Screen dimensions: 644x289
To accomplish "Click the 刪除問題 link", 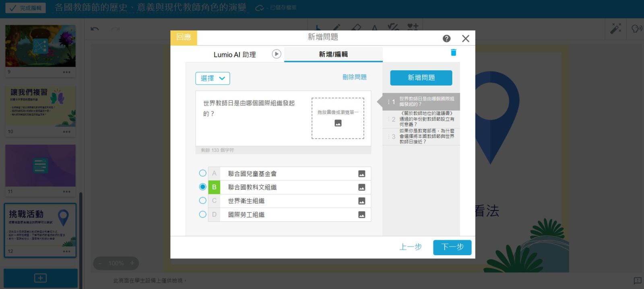I will point(354,77).
